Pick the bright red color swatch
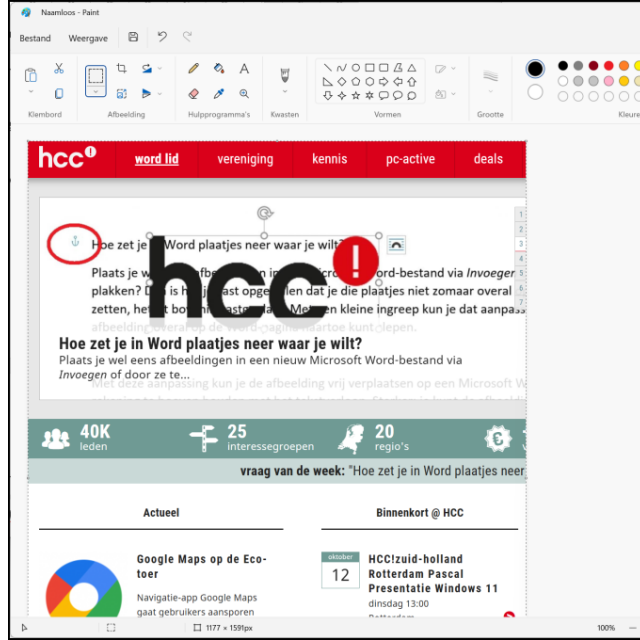The height and width of the screenshot is (640, 640). 609,65
